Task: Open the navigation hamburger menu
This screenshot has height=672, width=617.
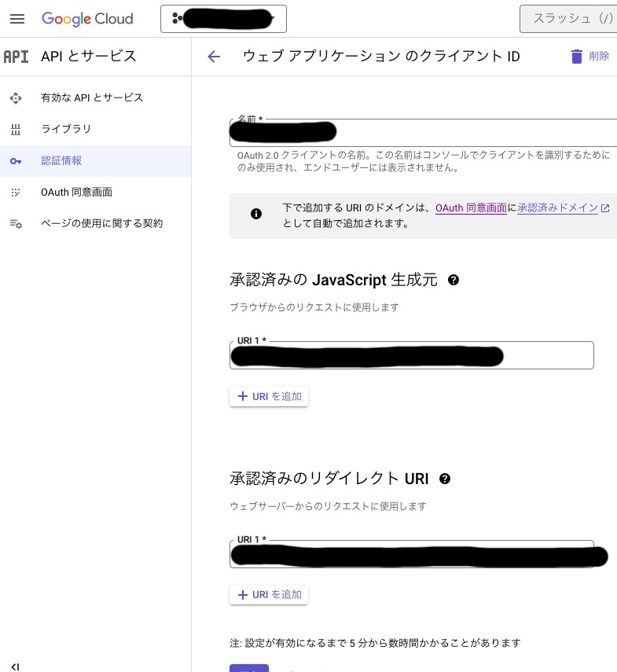Action: [x=17, y=19]
